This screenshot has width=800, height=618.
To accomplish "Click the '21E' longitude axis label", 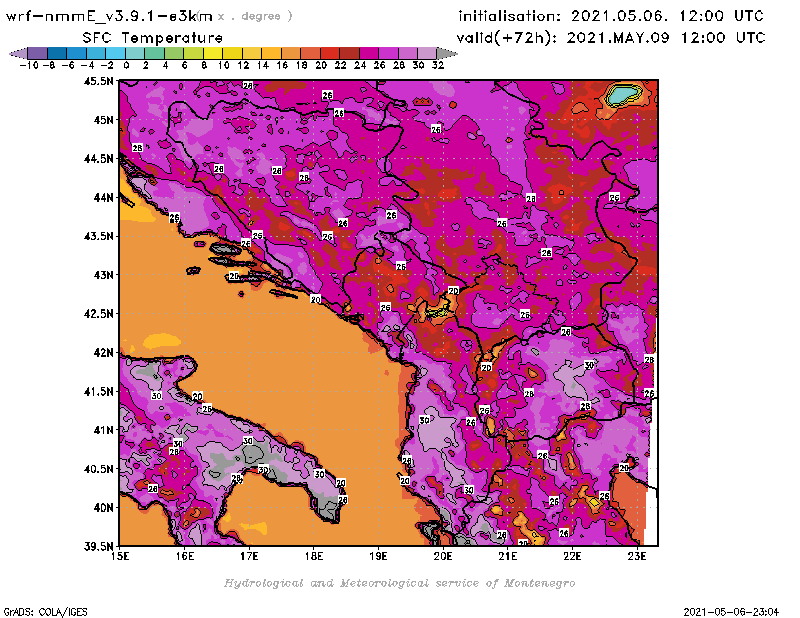I will point(508,556).
